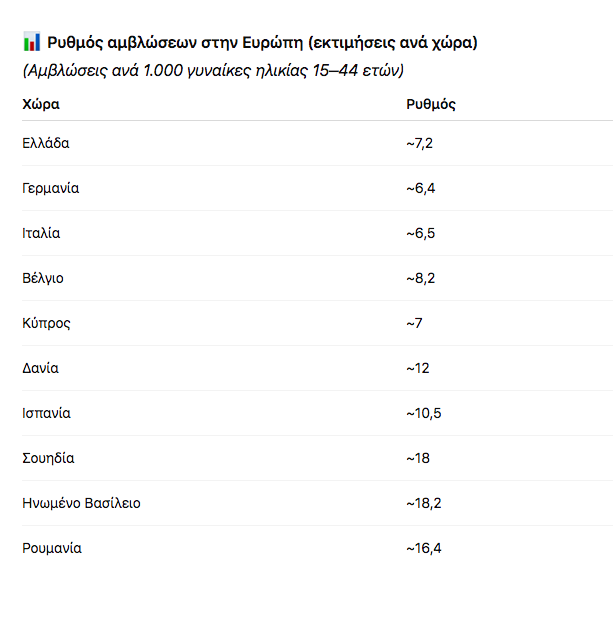Viewport: 613px width, 639px height.
Task: Click the Ηνωμένο Βασίλειο country cell
Action: pos(81,503)
